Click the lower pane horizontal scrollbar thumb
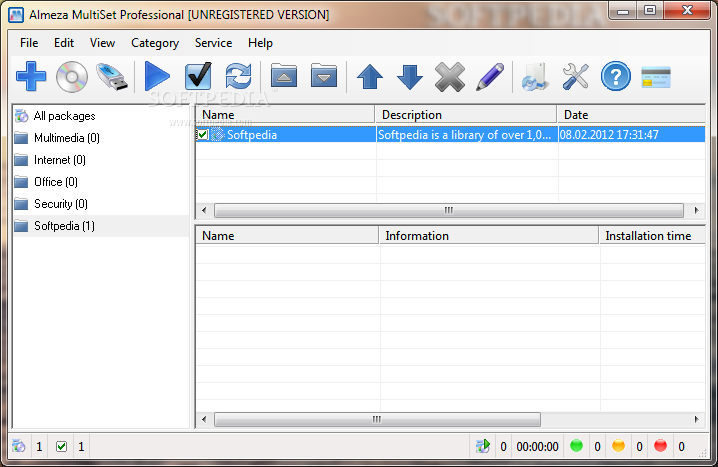 (x=377, y=419)
